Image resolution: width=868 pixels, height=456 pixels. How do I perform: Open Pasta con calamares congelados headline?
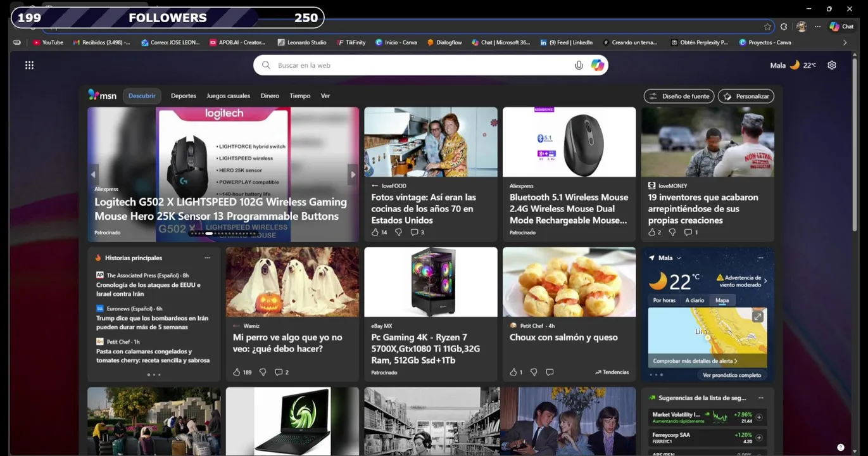[x=153, y=356]
